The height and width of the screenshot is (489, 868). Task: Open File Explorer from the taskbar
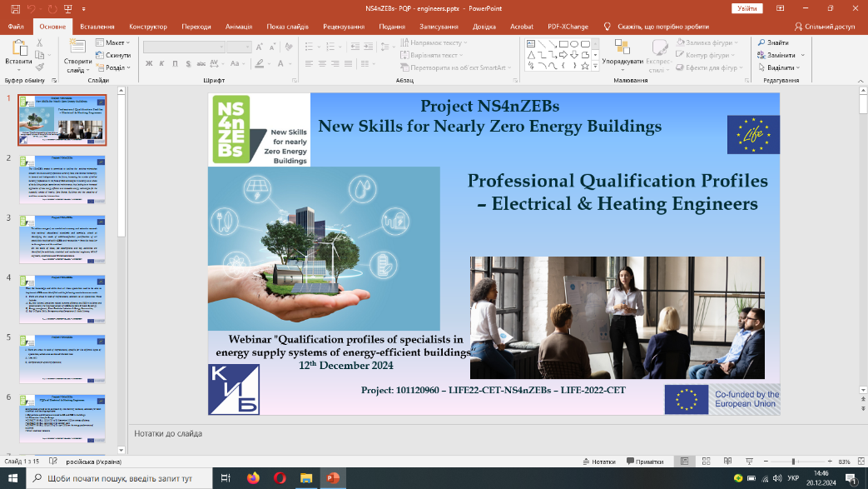tap(306, 478)
